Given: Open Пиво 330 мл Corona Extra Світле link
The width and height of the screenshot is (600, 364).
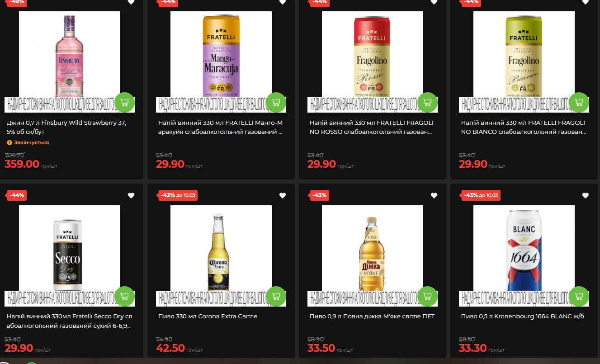Looking at the screenshot, I should (x=208, y=317).
